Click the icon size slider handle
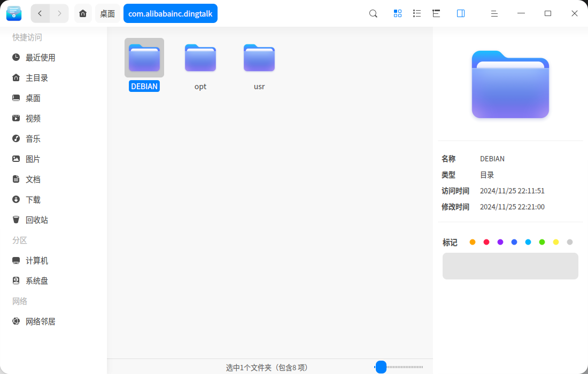The height and width of the screenshot is (374, 588). (x=381, y=367)
